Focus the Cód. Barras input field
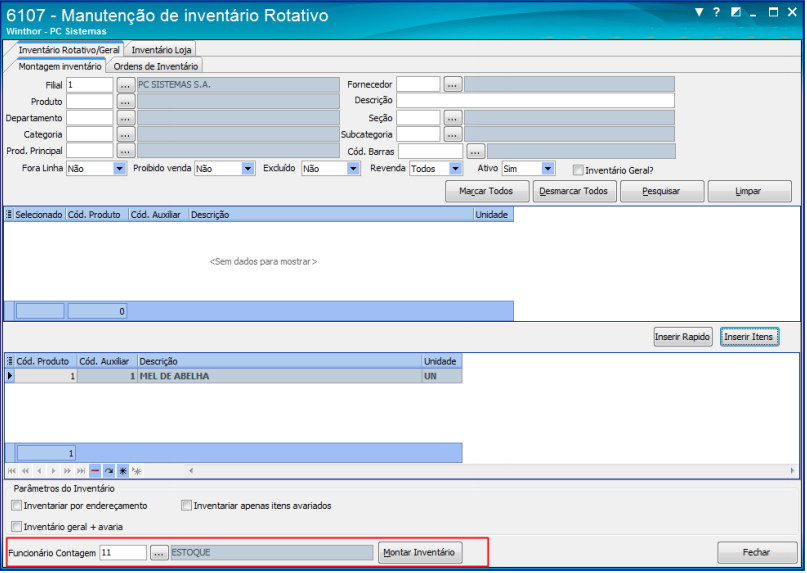 click(x=430, y=151)
